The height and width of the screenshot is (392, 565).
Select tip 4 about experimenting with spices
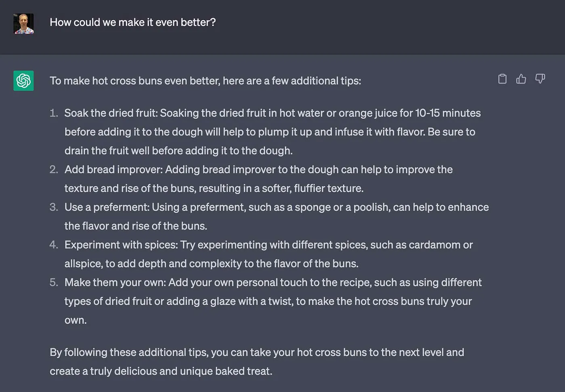pos(268,254)
